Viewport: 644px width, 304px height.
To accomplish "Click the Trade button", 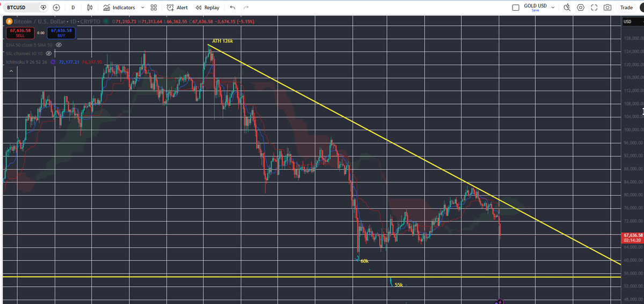I will coord(626,8).
